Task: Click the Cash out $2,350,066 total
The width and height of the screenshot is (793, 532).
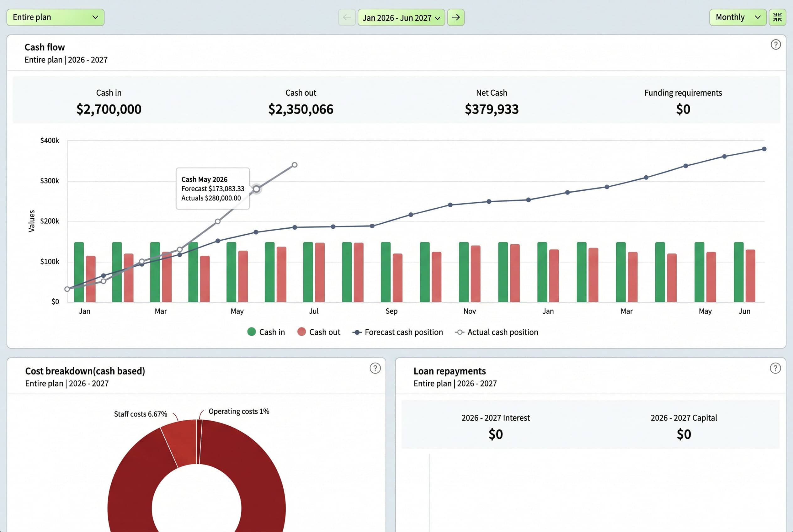Action: [301, 109]
